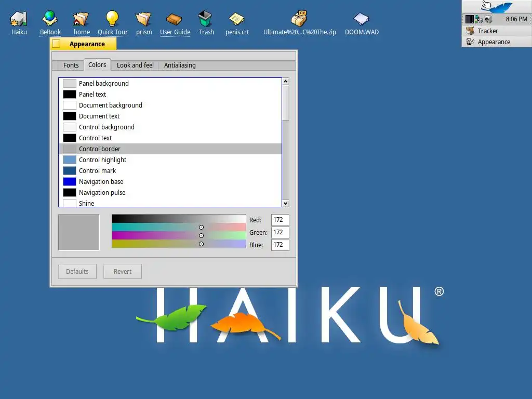Click the color list scroll down arrow
This screenshot has width=532, height=399.
tap(286, 204)
